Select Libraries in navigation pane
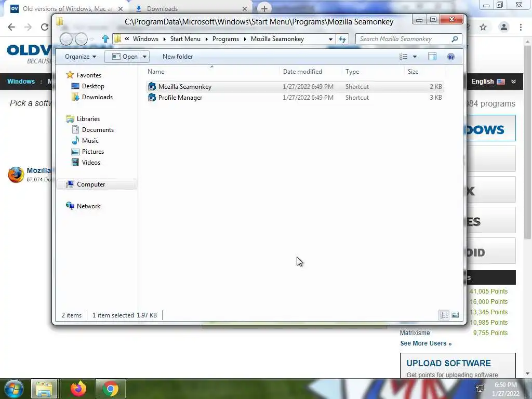 [88, 119]
